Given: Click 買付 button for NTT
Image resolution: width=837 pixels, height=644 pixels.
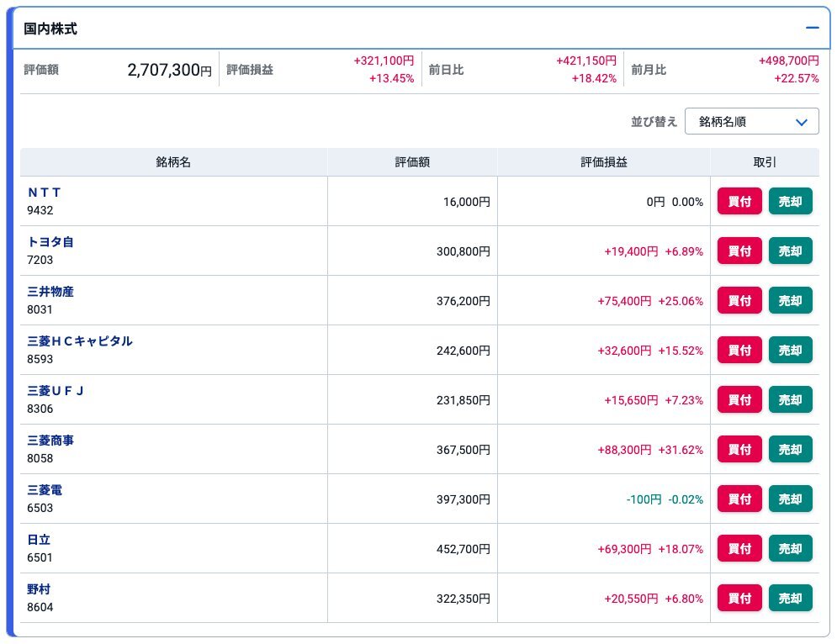Looking at the screenshot, I should [739, 202].
